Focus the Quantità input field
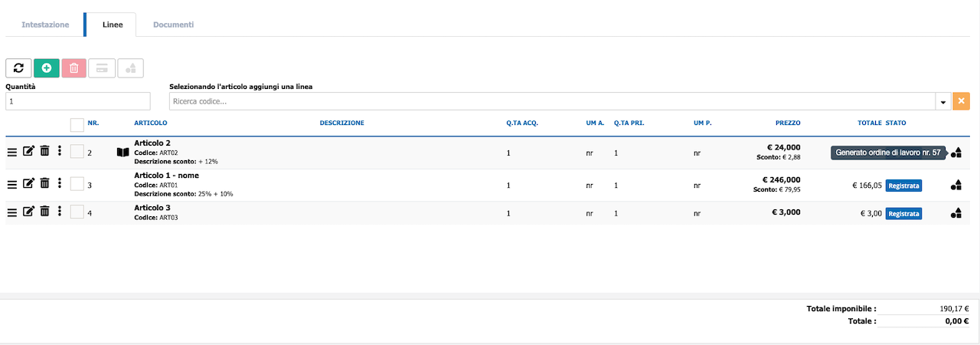 [78, 101]
